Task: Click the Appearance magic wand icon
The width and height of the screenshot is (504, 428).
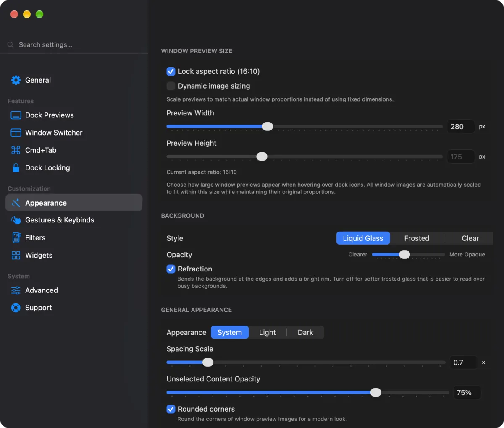Action: [x=16, y=203]
